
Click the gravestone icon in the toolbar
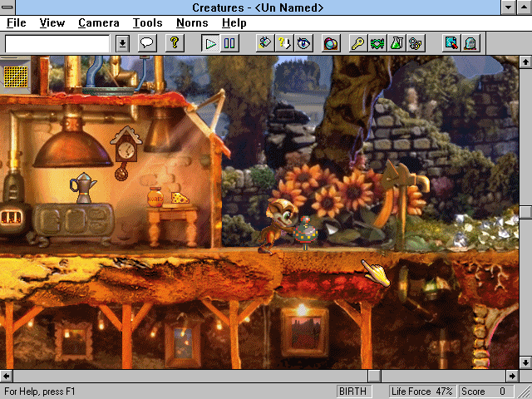[470, 43]
